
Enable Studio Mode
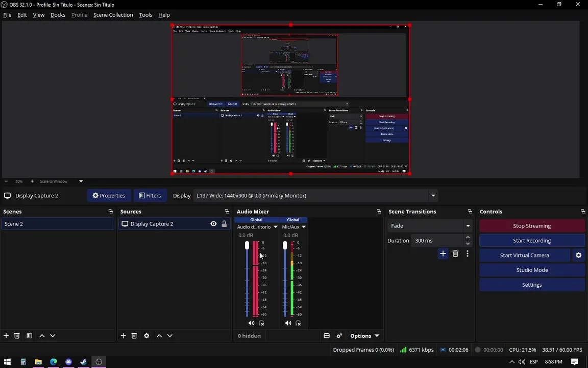pos(532,270)
